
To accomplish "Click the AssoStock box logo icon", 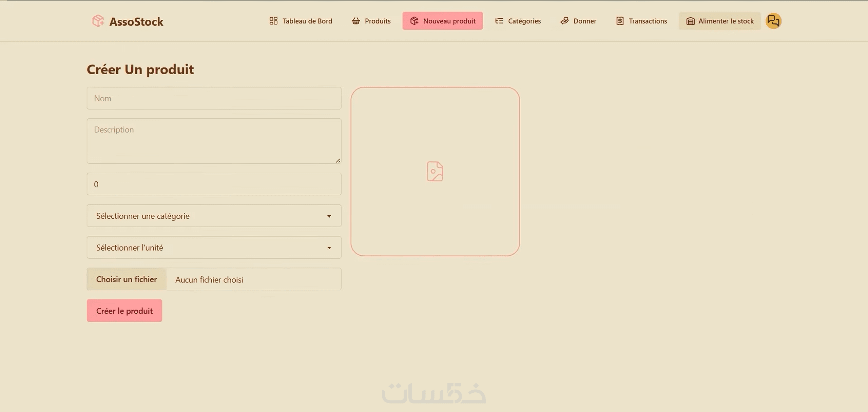I will (x=98, y=21).
